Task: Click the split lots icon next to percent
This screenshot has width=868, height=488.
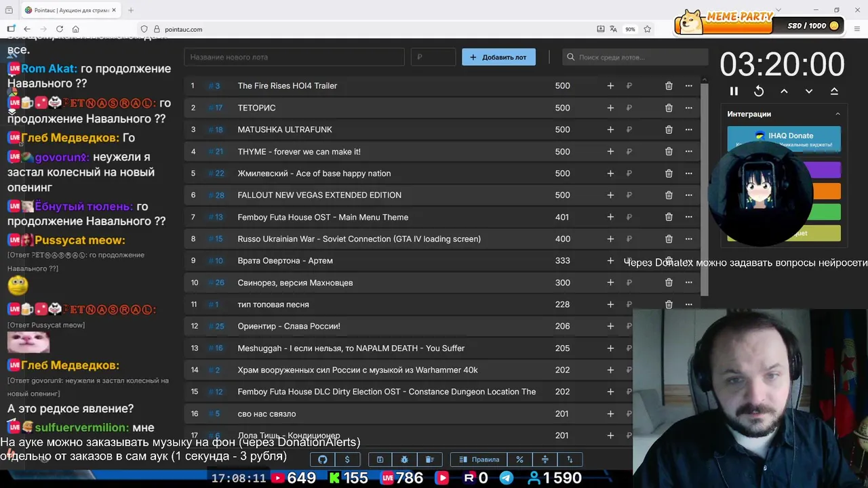Action: [x=545, y=460]
